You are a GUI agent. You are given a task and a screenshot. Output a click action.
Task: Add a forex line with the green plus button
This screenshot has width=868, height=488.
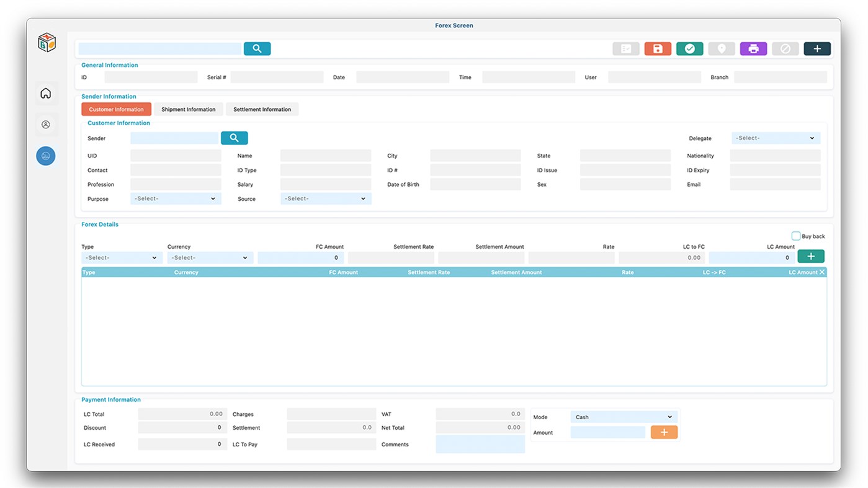810,255
